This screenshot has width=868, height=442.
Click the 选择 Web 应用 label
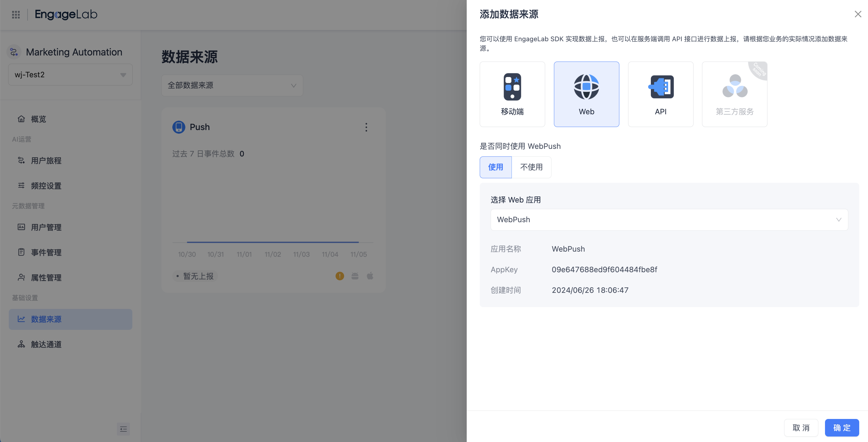click(x=515, y=200)
